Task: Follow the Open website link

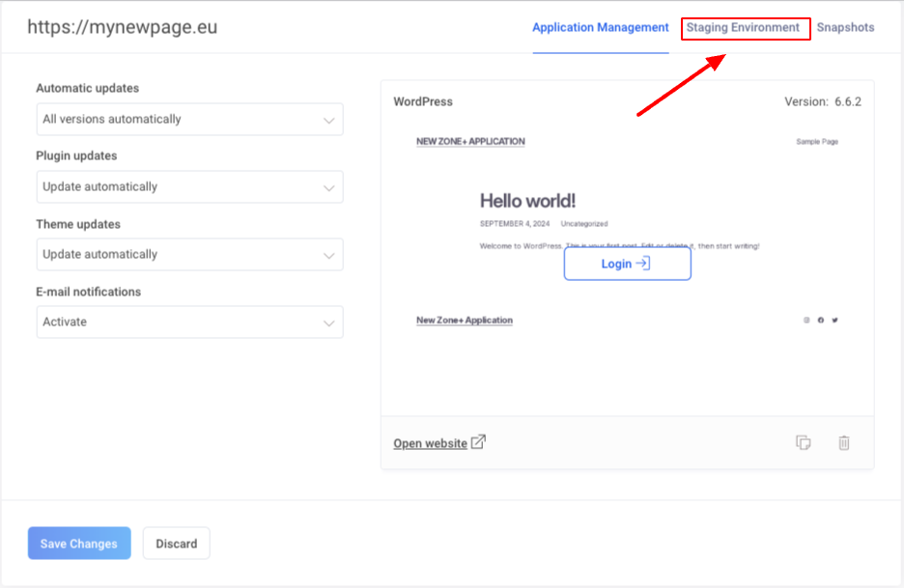Action: point(430,444)
